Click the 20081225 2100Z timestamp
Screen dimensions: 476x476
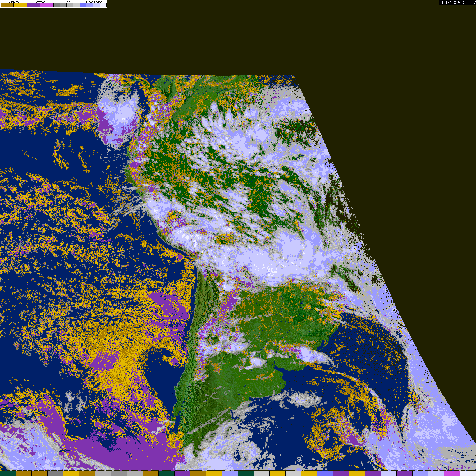[x=457, y=3]
